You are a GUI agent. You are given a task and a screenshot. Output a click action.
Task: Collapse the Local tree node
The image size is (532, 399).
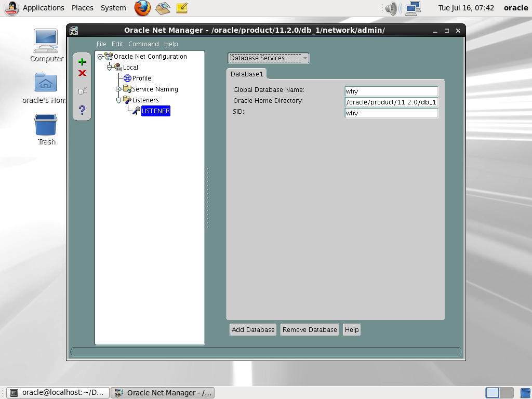pyautogui.click(x=109, y=68)
